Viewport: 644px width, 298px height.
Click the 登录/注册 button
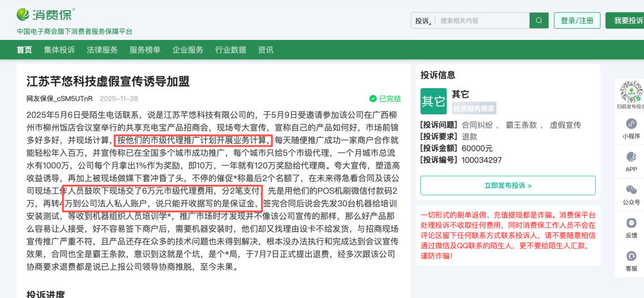[577, 20]
